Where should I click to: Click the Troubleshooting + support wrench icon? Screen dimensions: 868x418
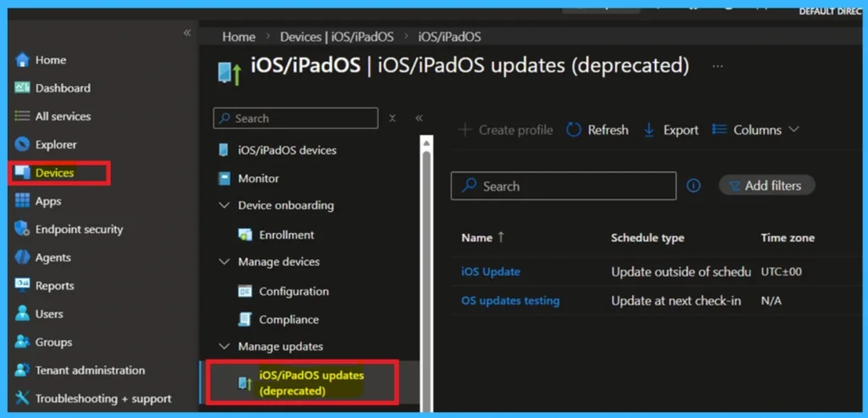click(x=22, y=398)
